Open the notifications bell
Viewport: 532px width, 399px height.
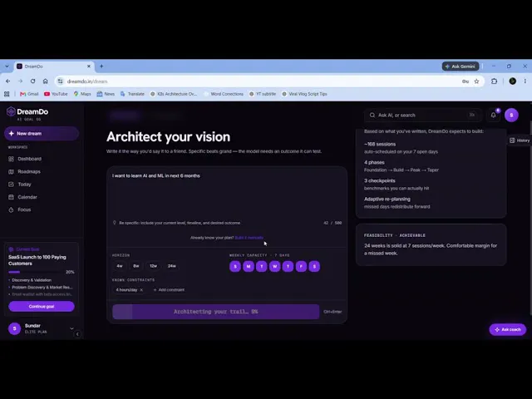pos(493,115)
